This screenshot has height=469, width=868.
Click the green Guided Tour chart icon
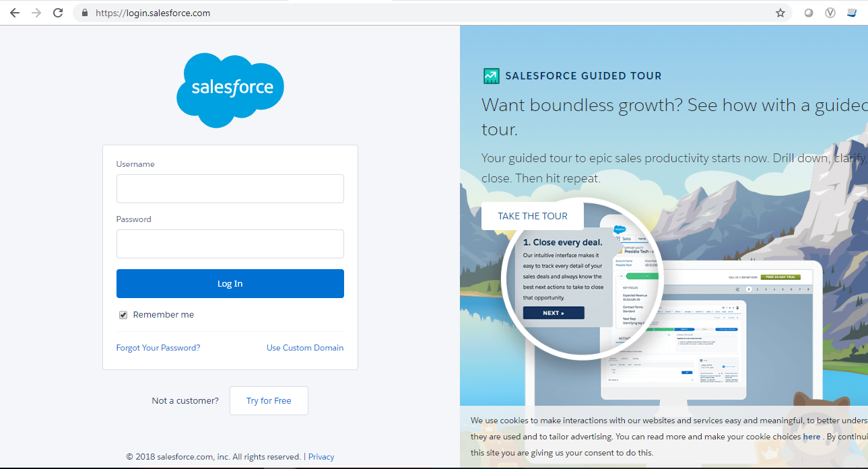coord(491,76)
